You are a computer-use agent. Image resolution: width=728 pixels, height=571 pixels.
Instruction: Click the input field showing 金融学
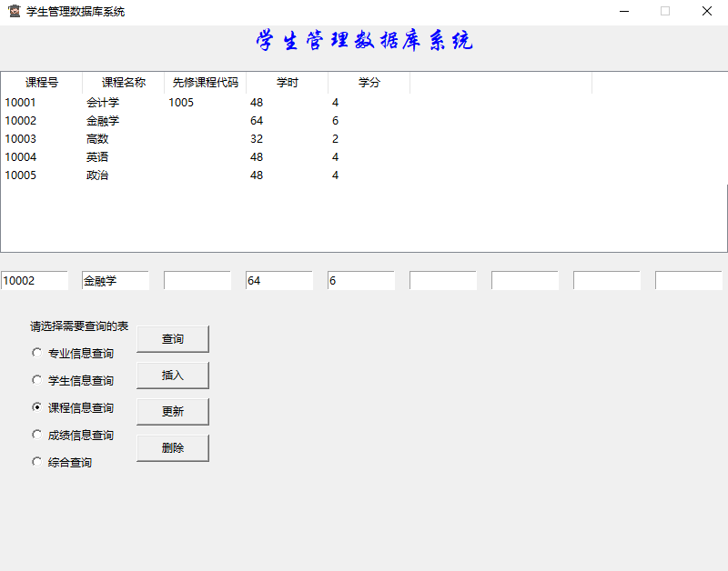point(116,280)
